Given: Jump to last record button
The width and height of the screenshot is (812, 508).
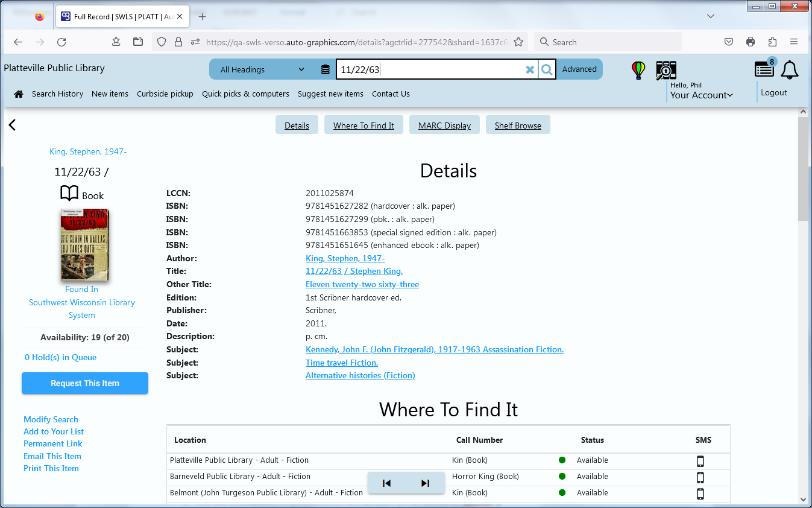Looking at the screenshot, I should (x=425, y=483).
